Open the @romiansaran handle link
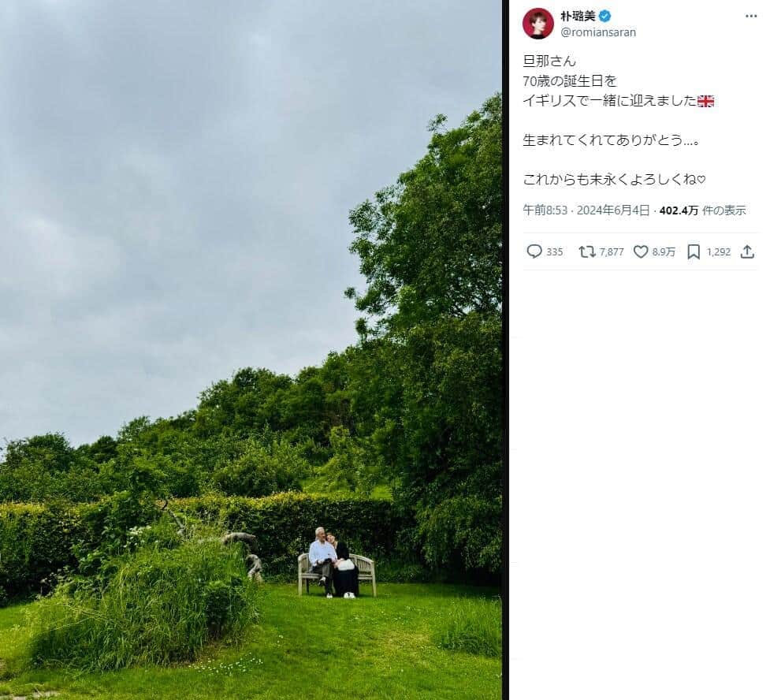The height and width of the screenshot is (700, 770). coord(598,32)
